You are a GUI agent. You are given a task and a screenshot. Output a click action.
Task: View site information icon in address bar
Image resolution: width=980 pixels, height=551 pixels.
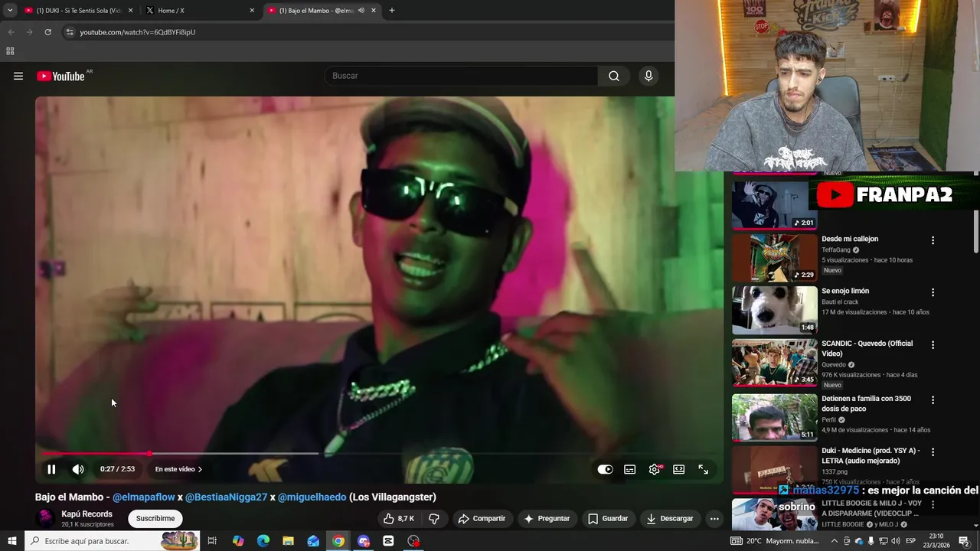click(69, 32)
